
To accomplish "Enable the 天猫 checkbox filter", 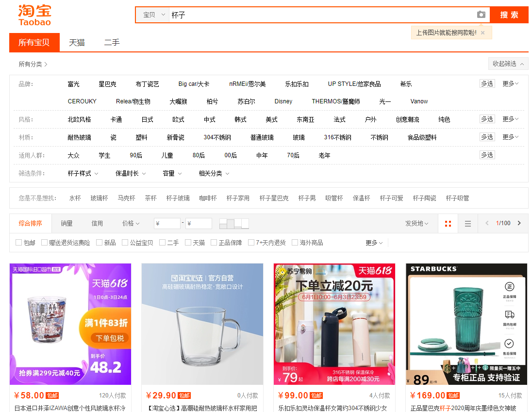I will (188, 243).
